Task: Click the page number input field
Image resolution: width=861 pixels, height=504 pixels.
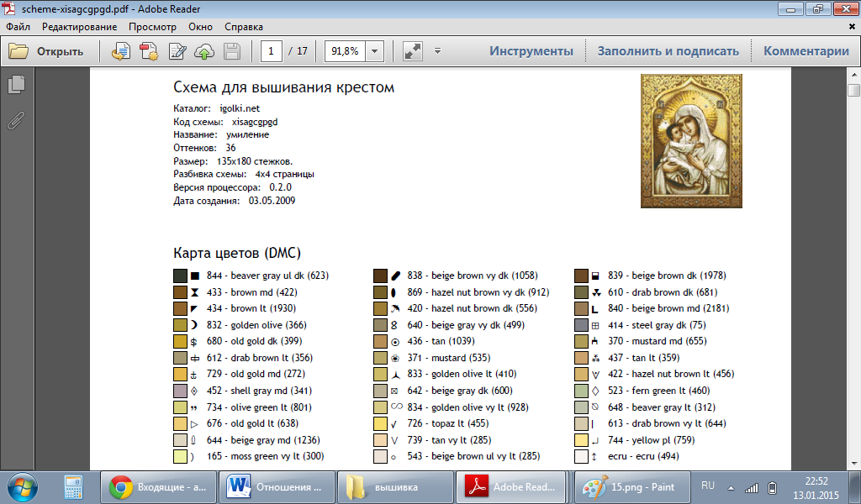Action: (x=271, y=51)
